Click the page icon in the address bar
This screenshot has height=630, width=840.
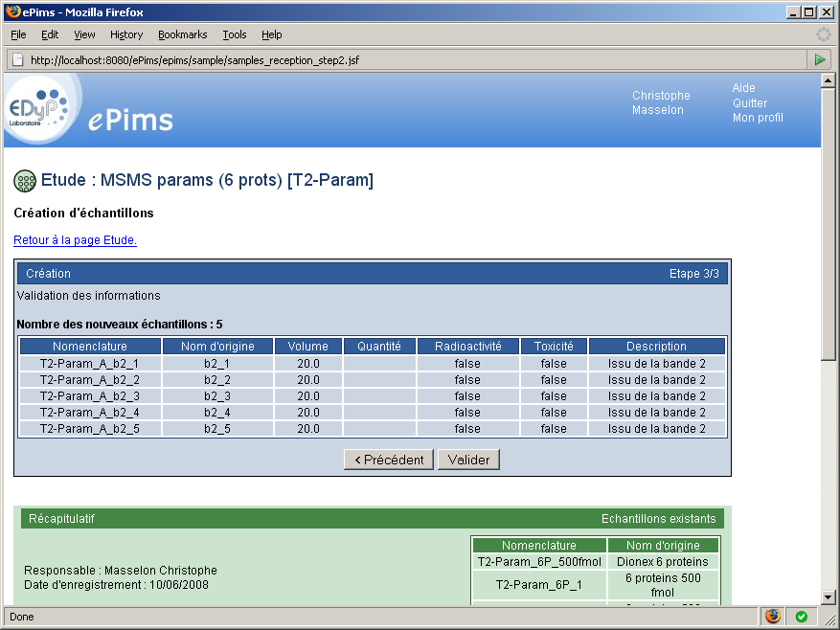(16, 58)
